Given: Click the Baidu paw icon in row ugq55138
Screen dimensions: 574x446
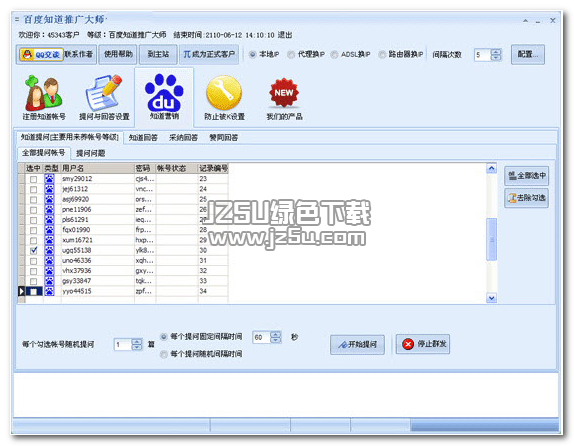Looking at the screenshot, I should 49,250.
